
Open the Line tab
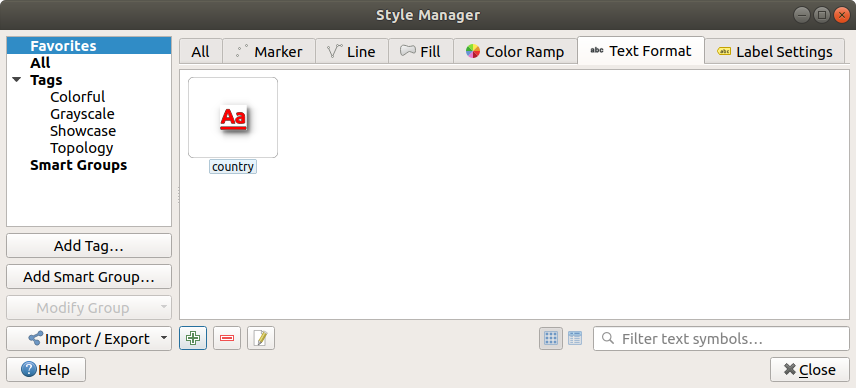click(352, 51)
